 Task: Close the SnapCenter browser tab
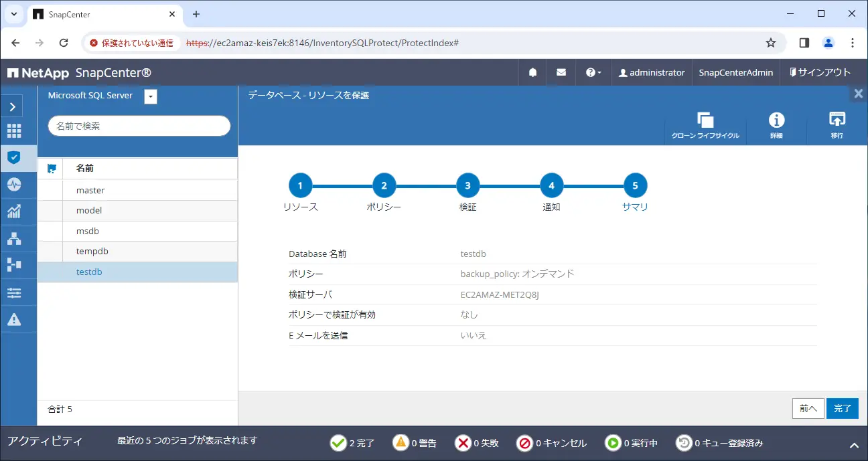click(x=172, y=14)
